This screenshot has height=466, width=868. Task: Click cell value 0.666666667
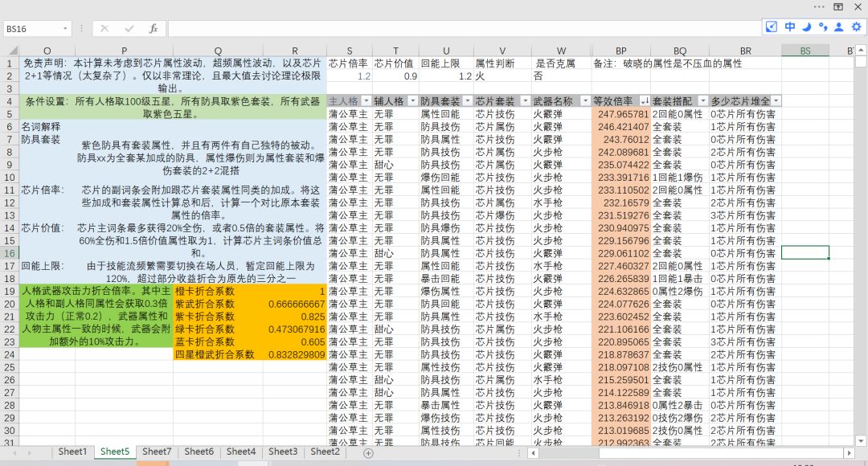tap(294, 304)
